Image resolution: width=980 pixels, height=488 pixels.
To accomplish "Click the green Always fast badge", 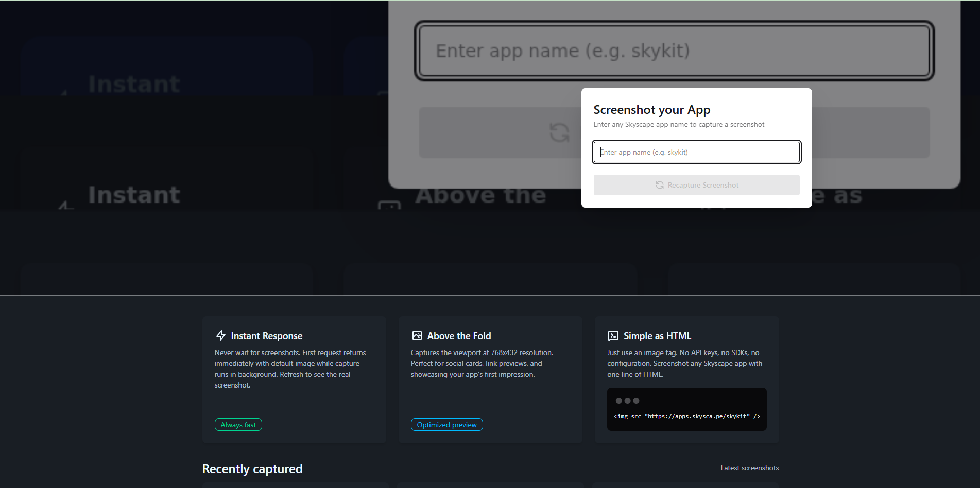I will click(238, 425).
